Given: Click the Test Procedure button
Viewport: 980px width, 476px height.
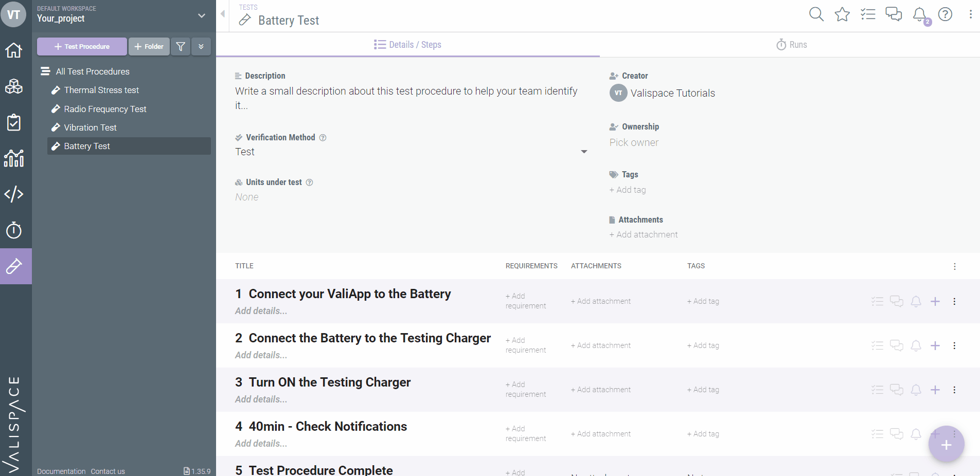Looking at the screenshot, I should coord(82,46).
